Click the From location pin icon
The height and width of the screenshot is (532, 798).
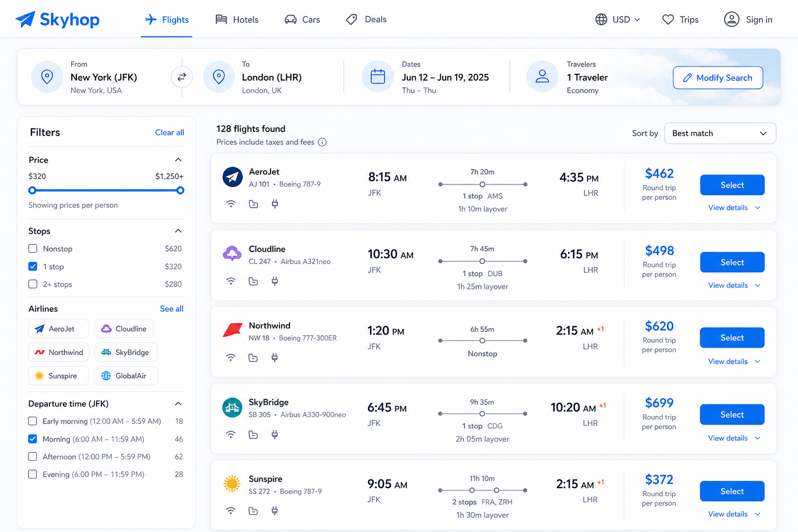pyautogui.click(x=47, y=77)
